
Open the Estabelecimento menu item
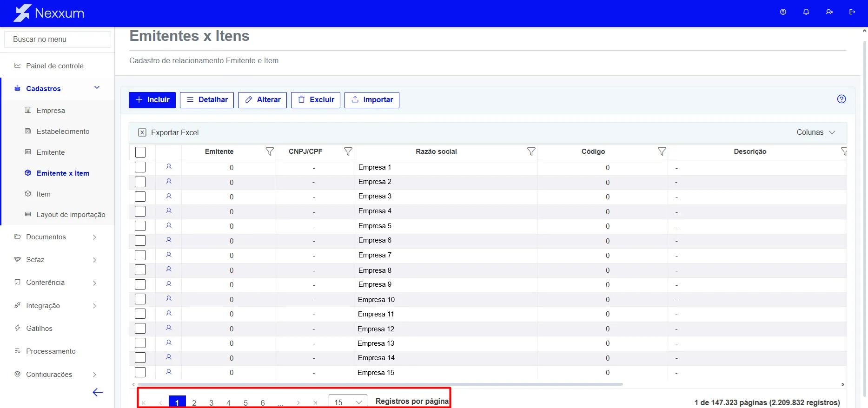click(63, 132)
